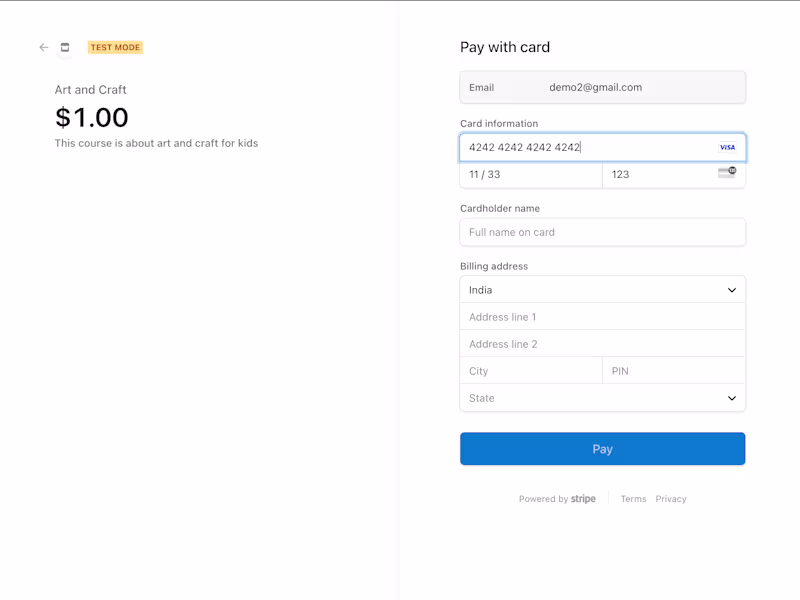The width and height of the screenshot is (800, 600).
Task: Click the merchant store icon
Action: point(65,47)
